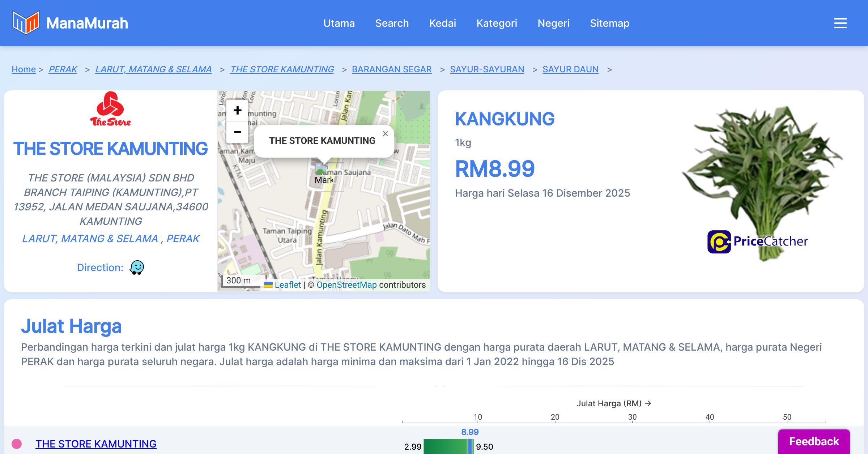The width and height of the screenshot is (868, 454).
Task: Zoom out on the map
Action: click(x=237, y=132)
